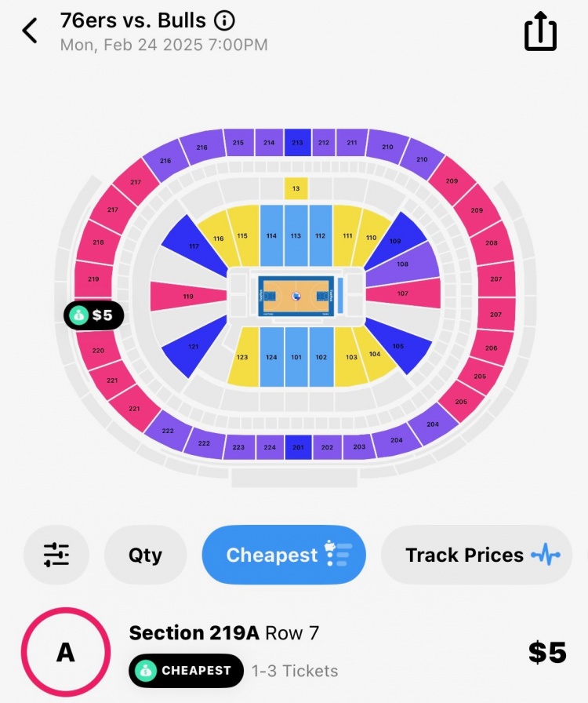Tap upper level section 213
Screen dimensions: 588x703
[296, 143]
